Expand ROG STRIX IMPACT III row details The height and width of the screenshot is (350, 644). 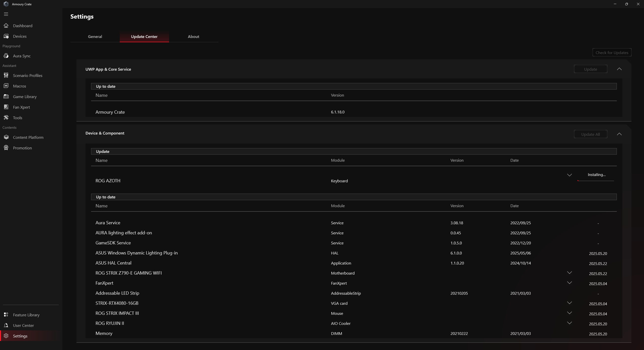click(x=569, y=313)
